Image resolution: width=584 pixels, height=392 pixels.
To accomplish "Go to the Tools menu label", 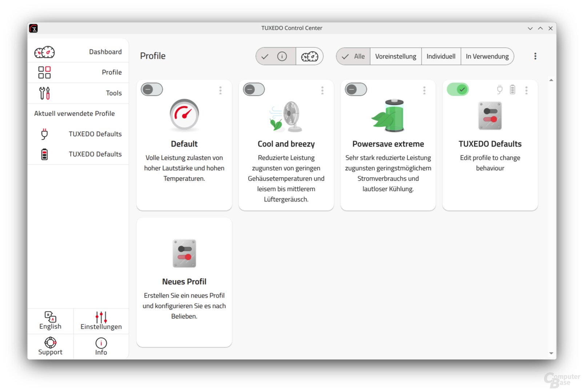I will pos(114,93).
